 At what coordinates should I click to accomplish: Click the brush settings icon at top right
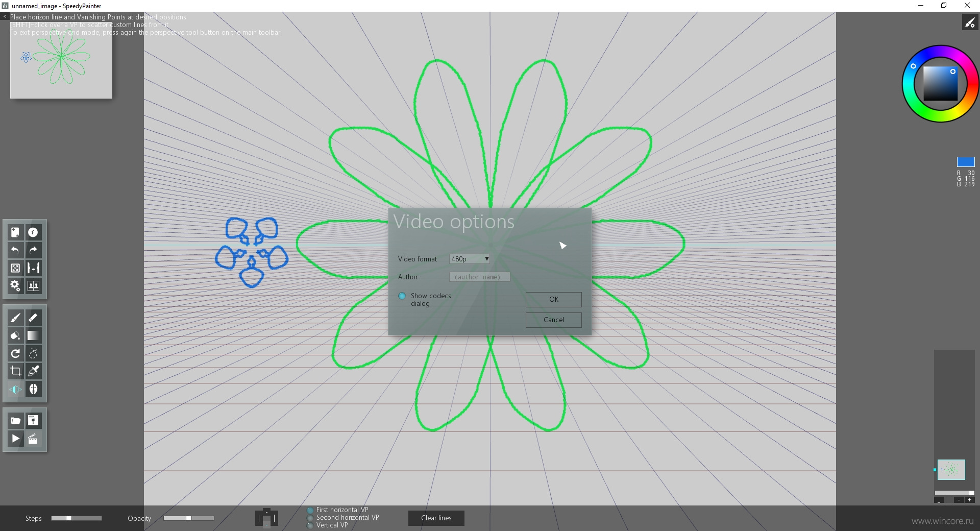pyautogui.click(x=970, y=22)
